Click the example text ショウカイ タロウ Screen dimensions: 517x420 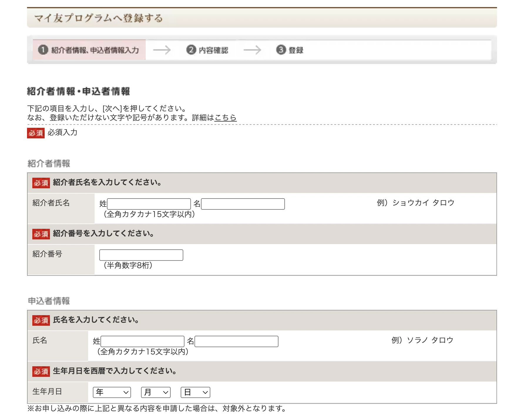[423, 203]
